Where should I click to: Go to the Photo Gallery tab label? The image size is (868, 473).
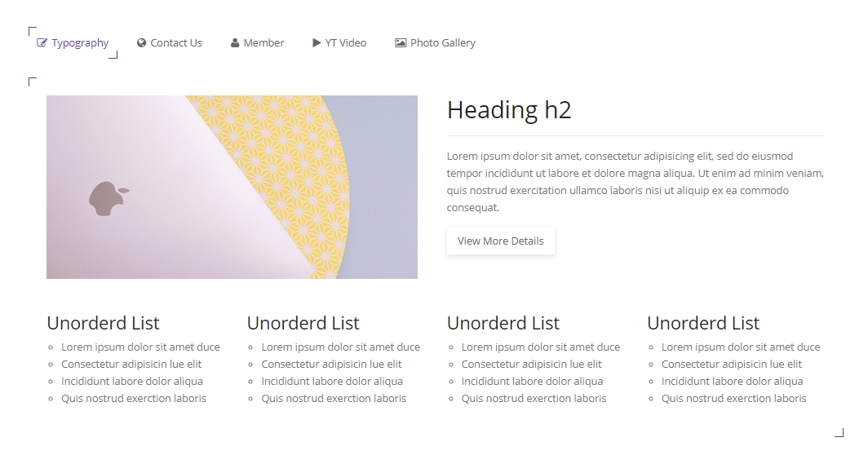point(443,43)
